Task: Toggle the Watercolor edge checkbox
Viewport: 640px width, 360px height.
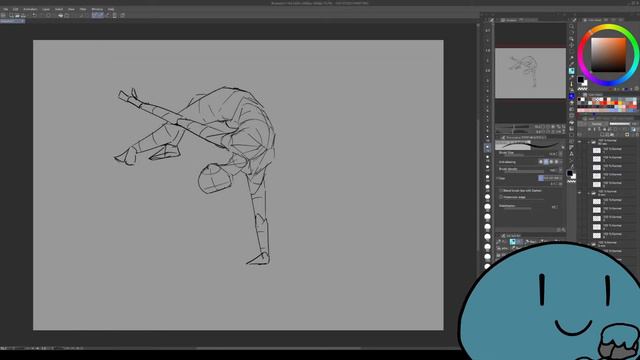Action: point(501,197)
